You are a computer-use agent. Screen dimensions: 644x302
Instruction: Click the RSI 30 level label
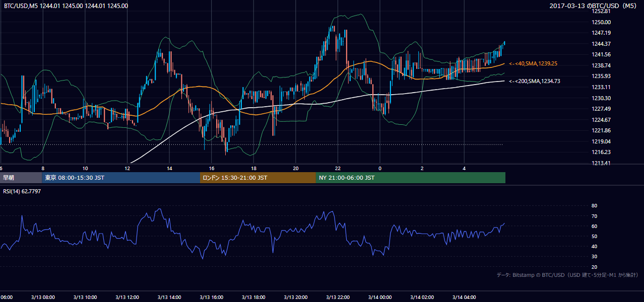coord(594,257)
